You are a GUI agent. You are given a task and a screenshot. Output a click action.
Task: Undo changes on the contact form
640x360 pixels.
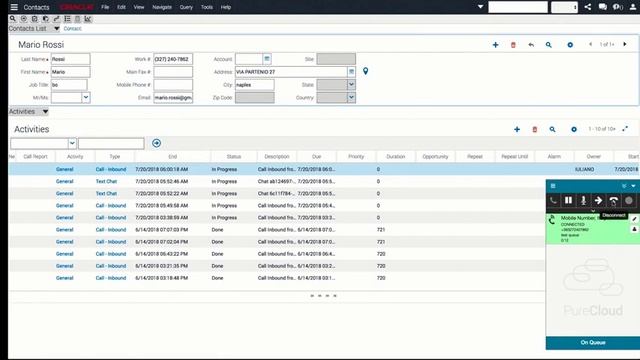point(531,44)
